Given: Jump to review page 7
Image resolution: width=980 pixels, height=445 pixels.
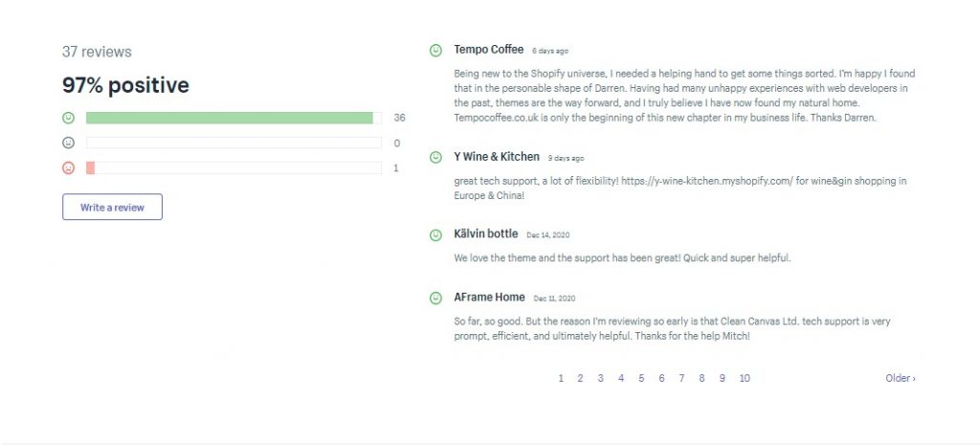Looking at the screenshot, I should tap(681, 378).
